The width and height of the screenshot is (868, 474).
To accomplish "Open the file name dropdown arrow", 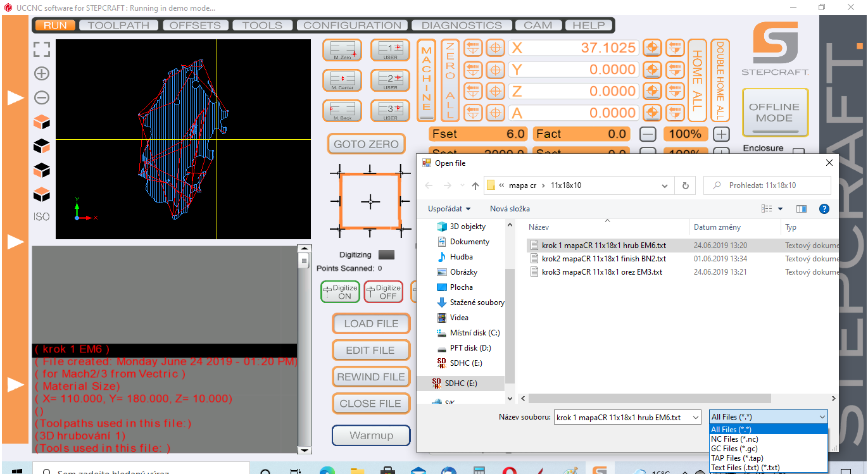I will [x=696, y=417].
